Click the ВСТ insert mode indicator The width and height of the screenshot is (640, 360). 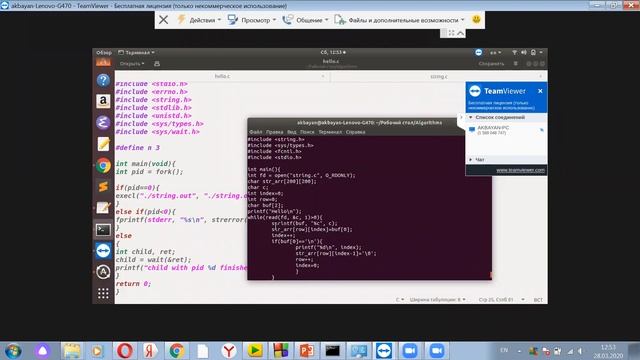point(538,300)
